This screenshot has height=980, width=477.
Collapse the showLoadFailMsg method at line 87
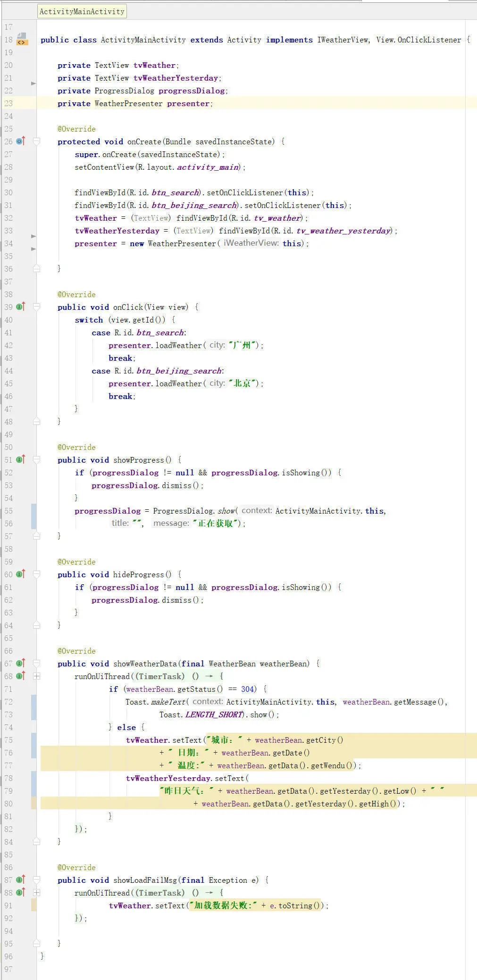[36, 880]
